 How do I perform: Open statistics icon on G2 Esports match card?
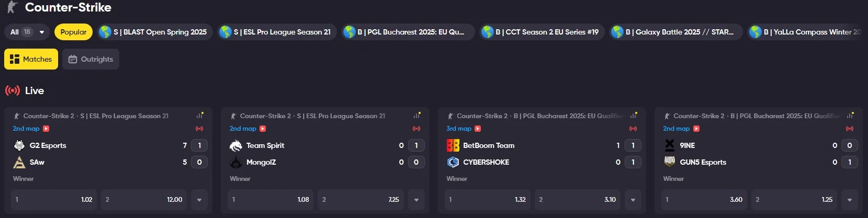(x=199, y=116)
